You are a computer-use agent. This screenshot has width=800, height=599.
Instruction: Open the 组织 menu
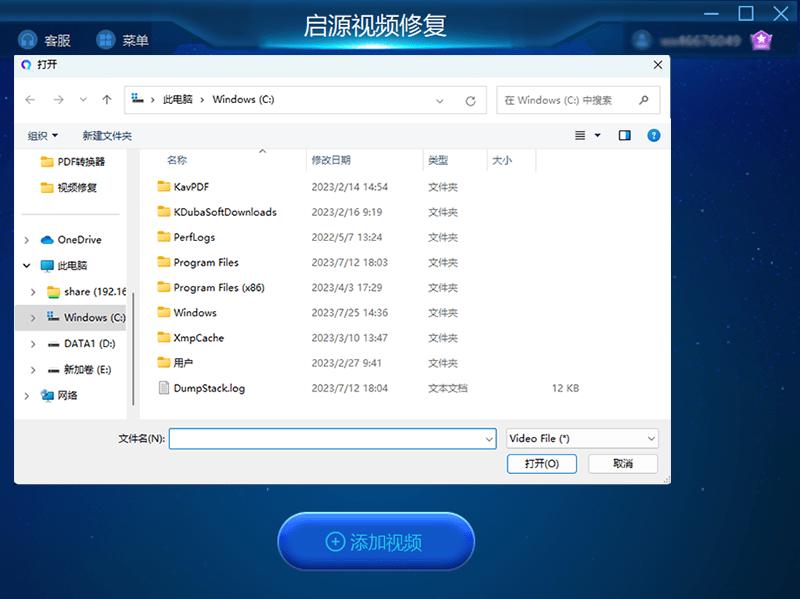point(40,135)
